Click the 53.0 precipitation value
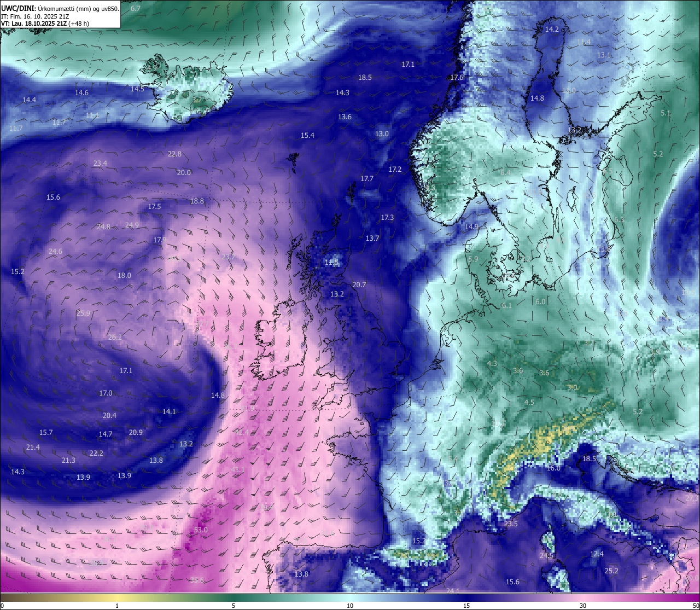700x610 pixels. point(201,530)
